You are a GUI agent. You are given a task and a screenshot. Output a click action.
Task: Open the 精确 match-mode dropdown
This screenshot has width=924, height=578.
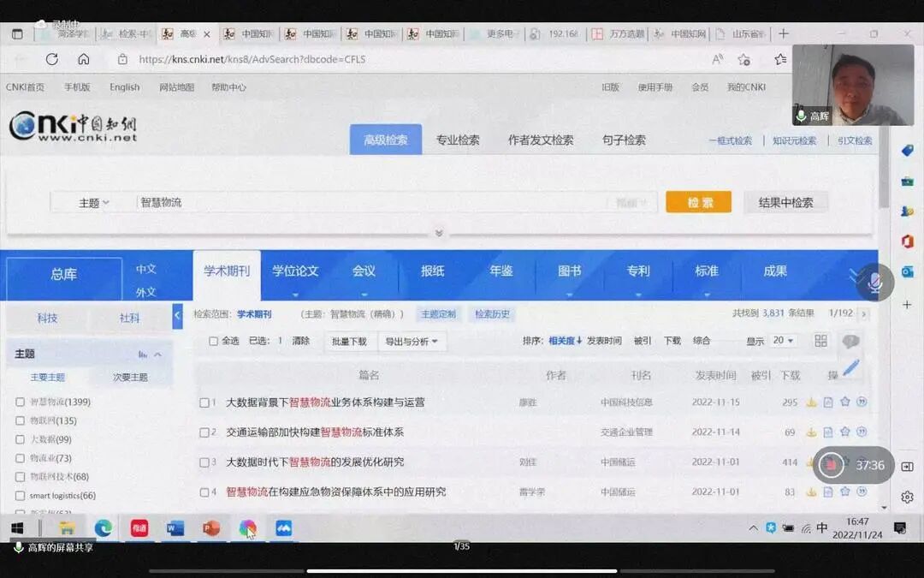631,203
